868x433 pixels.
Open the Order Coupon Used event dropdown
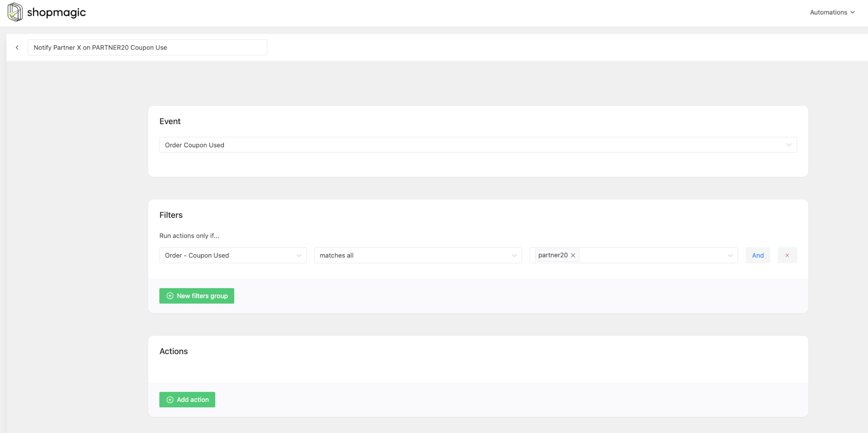click(477, 145)
